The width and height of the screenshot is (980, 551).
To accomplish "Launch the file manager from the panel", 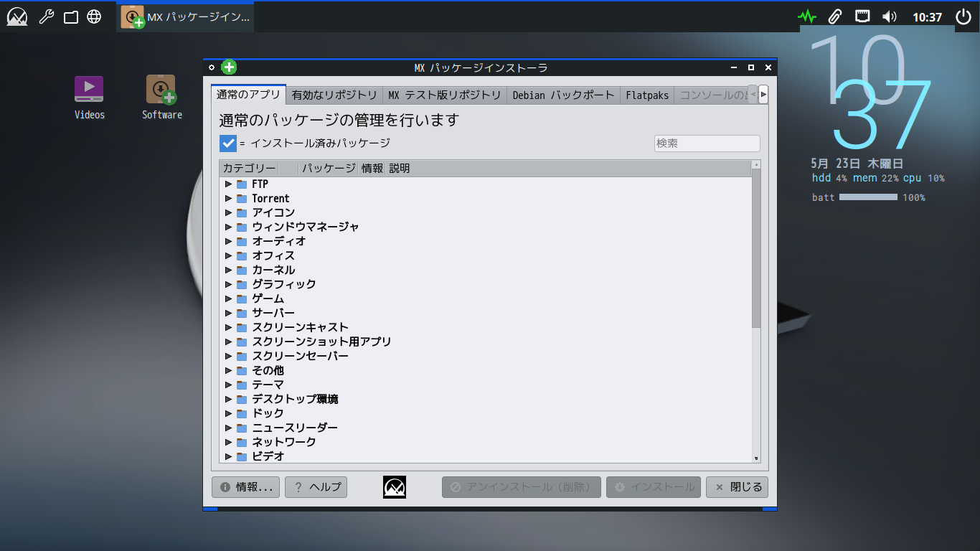I will click(x=71, y=17).
